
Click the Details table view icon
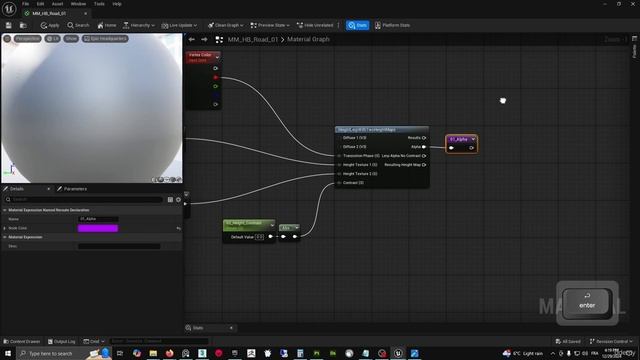tap(170, 200)
